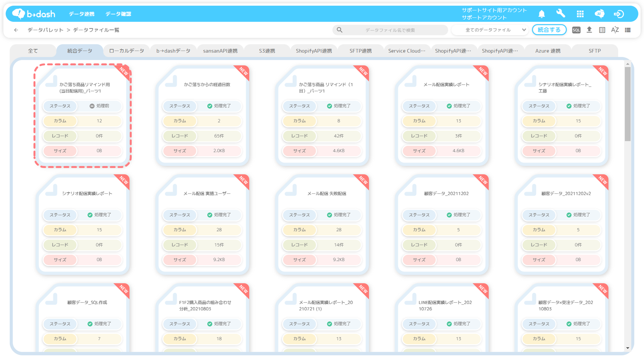Switch to the ローカルデータ tab

(x=127, y=51)
